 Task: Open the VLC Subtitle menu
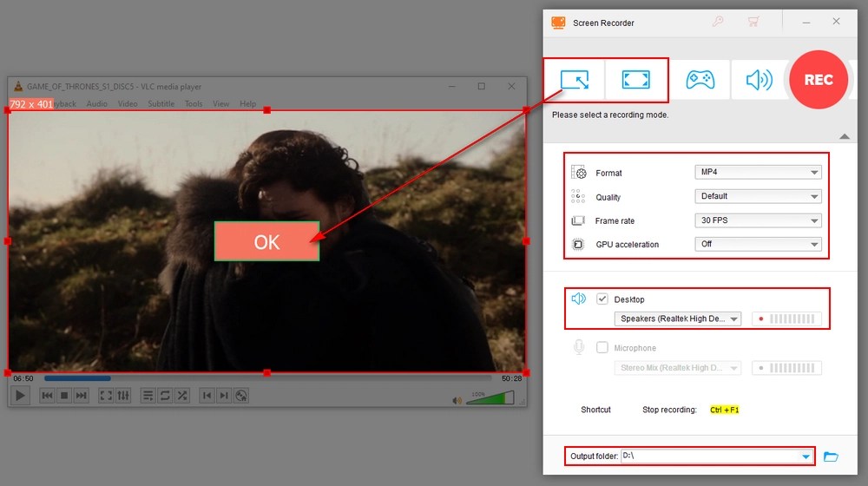(x=161, y=103)
